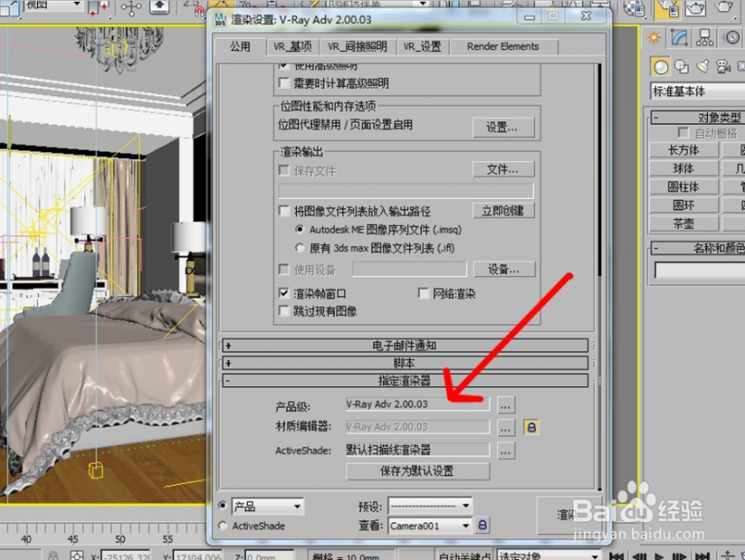Go to the end frame
745x560 pixels.
[703, 556]
